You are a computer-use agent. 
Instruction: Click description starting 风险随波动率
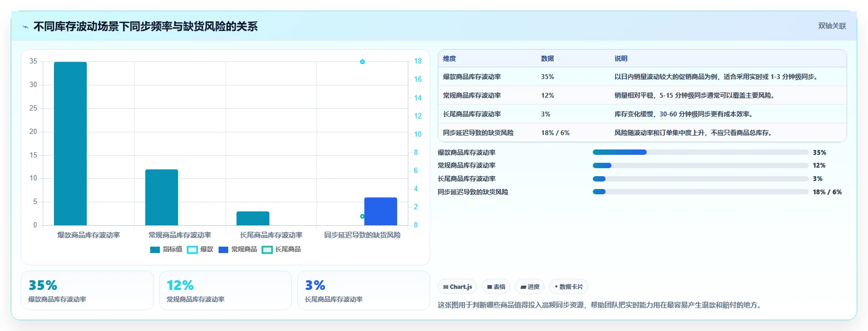click(693, 133)
